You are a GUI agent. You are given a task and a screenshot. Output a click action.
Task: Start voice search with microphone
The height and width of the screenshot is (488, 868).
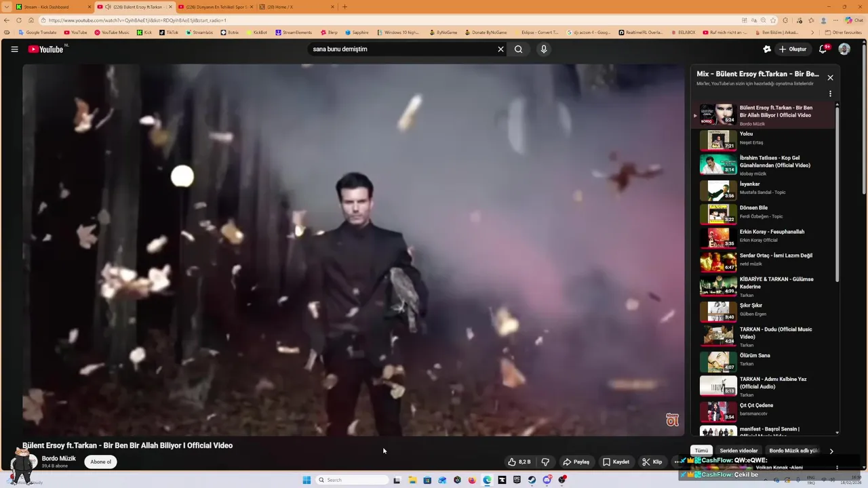543,49
